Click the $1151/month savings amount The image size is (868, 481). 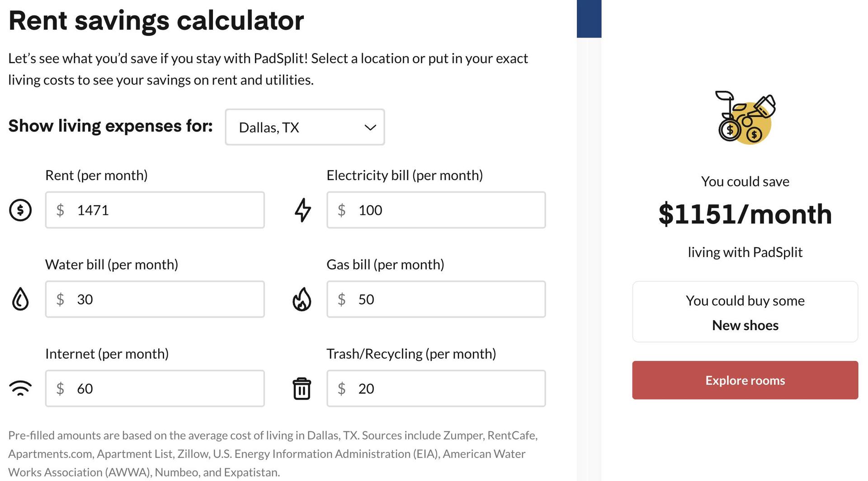[745, 214]
